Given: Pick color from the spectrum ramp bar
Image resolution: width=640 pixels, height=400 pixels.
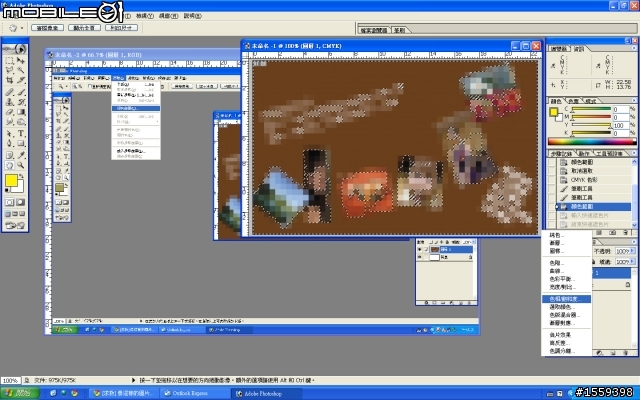Looking at the screenshot, I should pos(592,141).
